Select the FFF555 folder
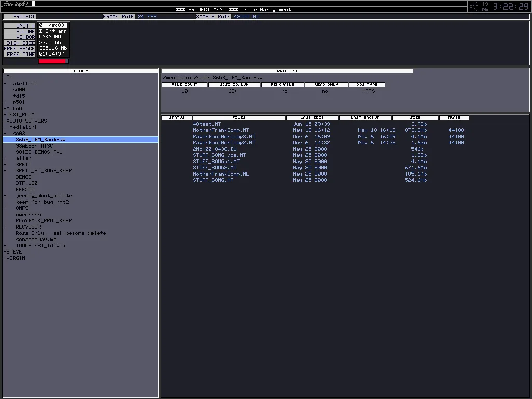 [25, 190]
